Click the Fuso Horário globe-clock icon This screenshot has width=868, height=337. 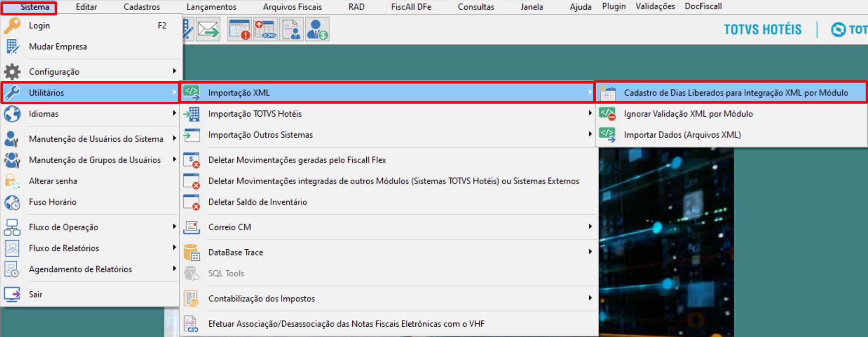tap(12, 202)
